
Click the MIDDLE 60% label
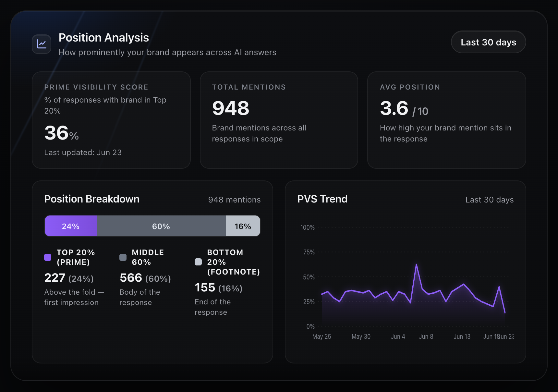148,257
